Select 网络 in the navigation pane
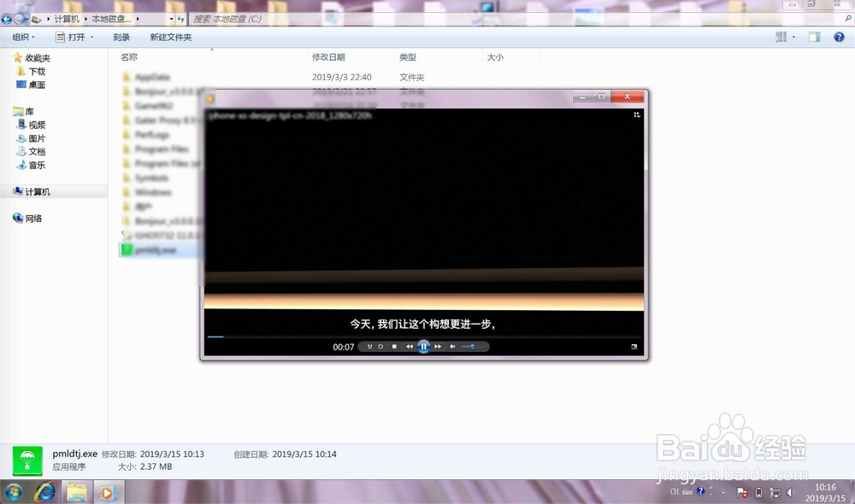 tap(33, 219)
